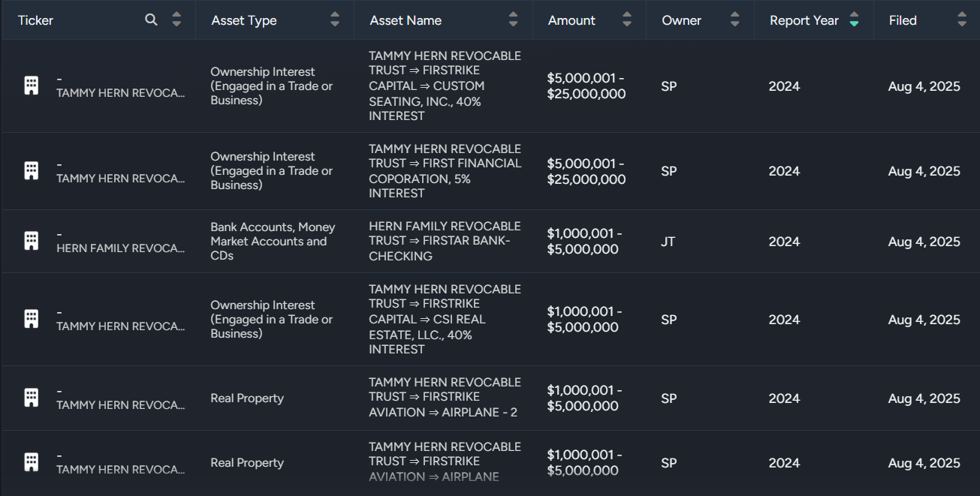Select the Asset Type column header
This screenshot has width=980, height=496.
click(244, 20)
